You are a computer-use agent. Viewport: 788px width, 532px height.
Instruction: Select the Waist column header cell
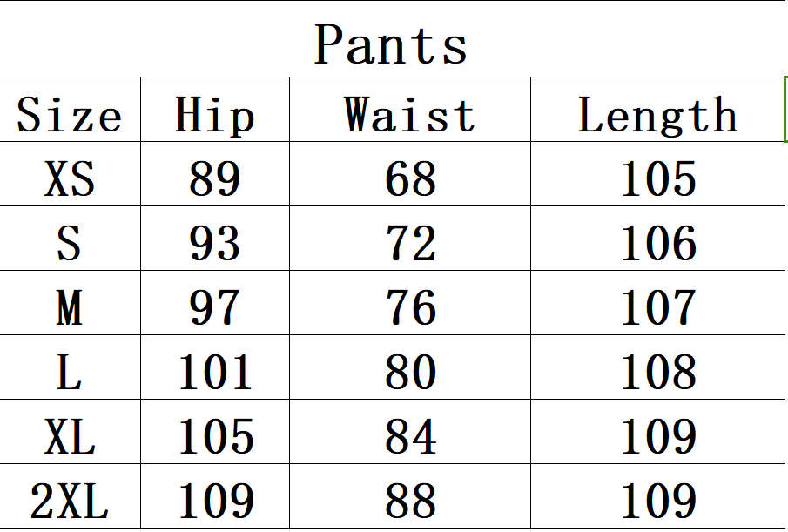[410, 115]
